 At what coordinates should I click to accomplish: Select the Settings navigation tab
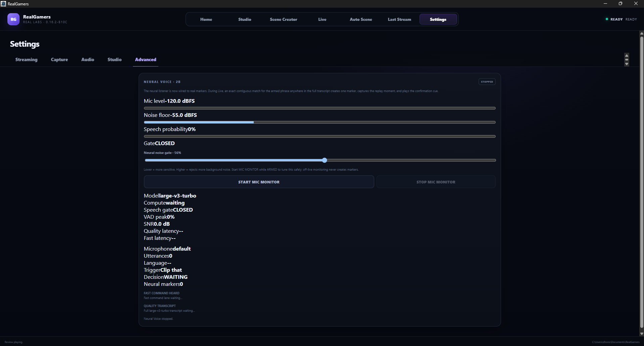point(438,19)
